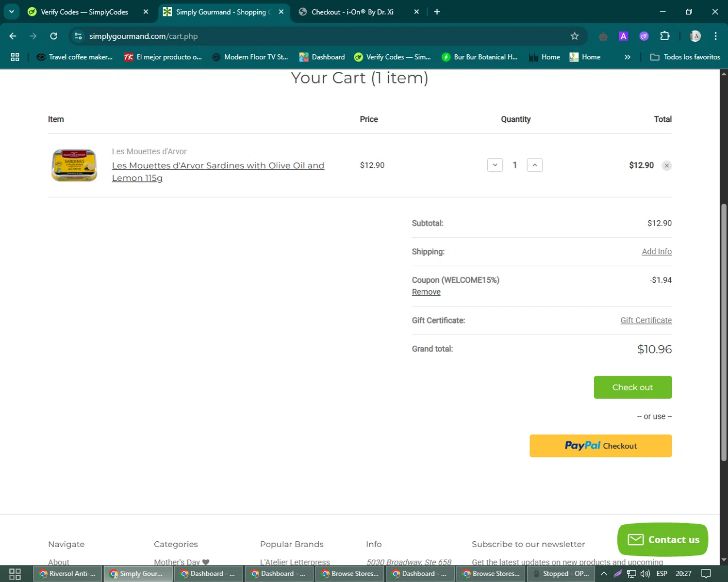Viewport: 728px width, 582px height.
Task: Click the second Home bookmark
Action: (x=585, y=57)
